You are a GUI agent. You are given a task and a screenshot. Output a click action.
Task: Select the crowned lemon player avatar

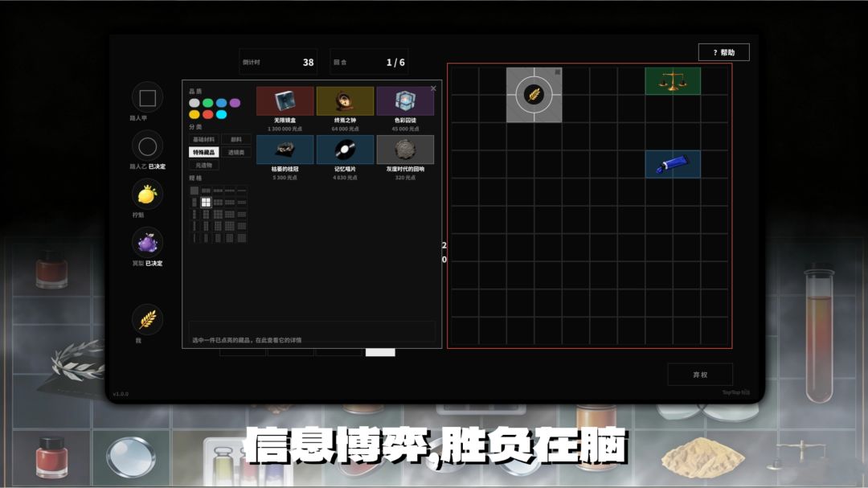[x=147, y=195]
